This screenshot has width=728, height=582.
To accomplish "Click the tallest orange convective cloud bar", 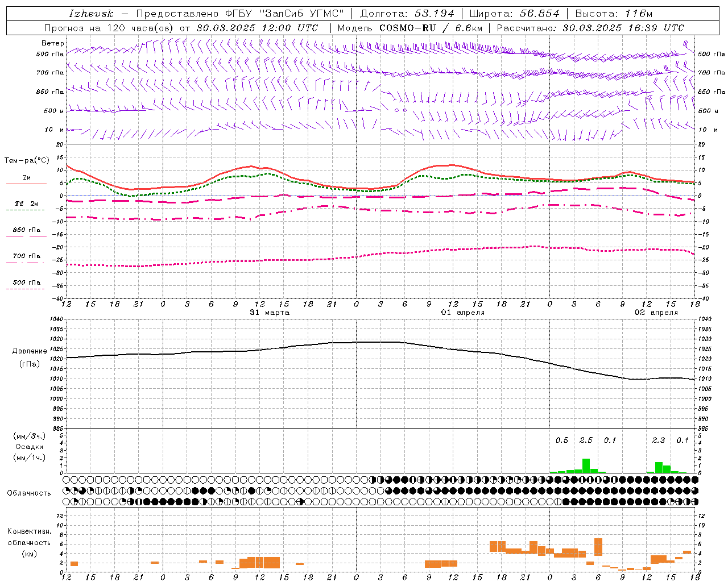I will (x=598, y=547).
